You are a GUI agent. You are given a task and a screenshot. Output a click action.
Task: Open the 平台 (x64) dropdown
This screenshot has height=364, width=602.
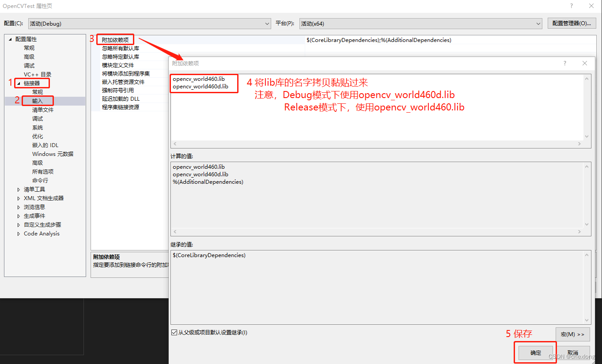click(420, 23)
